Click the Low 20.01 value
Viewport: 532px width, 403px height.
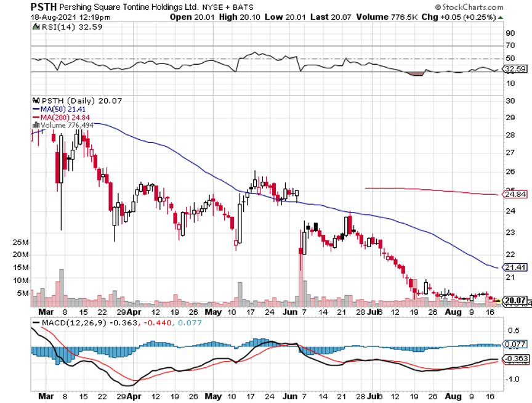(x=285, y=17)
